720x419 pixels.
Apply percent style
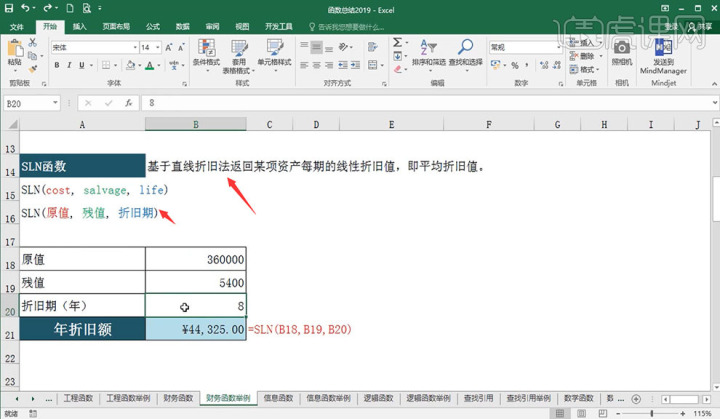[515, 66]
